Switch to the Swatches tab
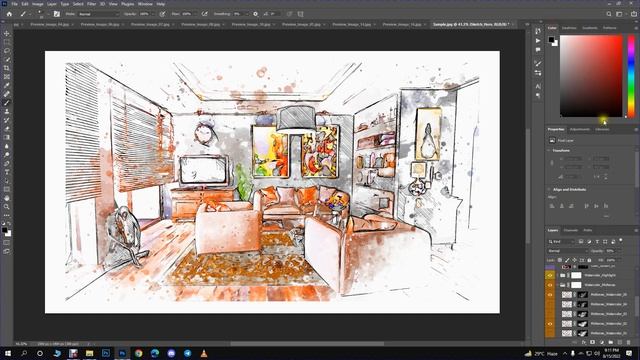 [569, 28]
